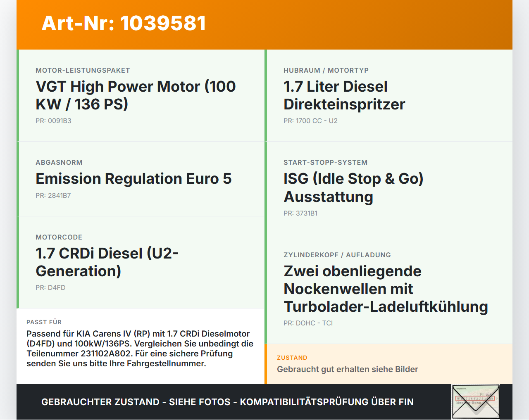Click 'Emission Regulation Euro 5'
Screen dimensions: 529x420
(133, 179)
